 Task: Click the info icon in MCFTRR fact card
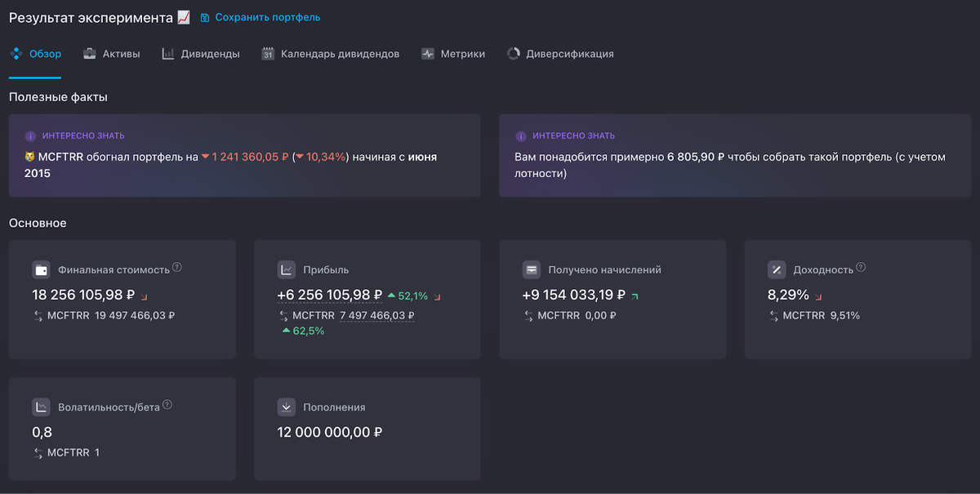pyautogui.click(x=30, y=136)
